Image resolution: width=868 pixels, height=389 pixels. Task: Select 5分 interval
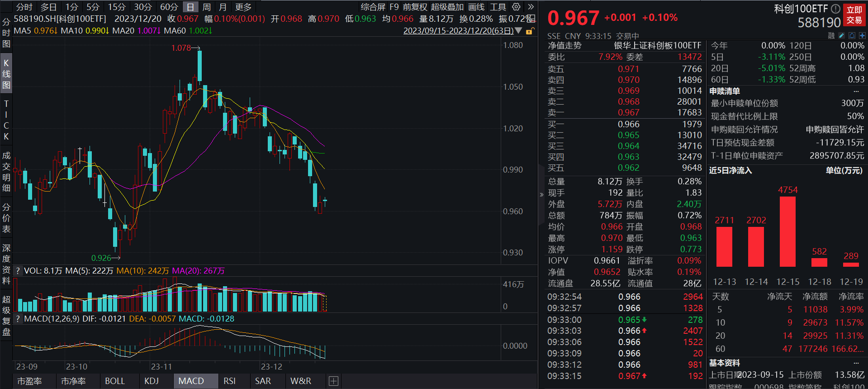click(93, 7)
